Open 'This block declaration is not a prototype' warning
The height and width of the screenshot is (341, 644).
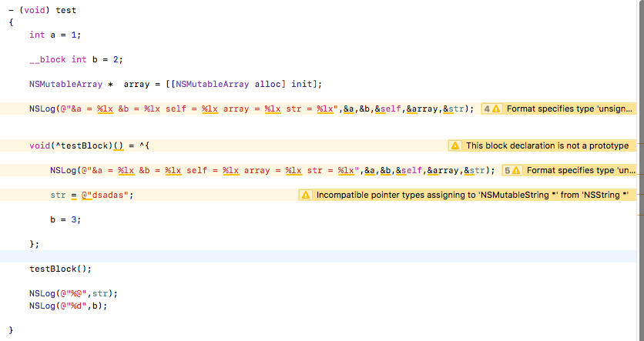click(x=547, y=145)
